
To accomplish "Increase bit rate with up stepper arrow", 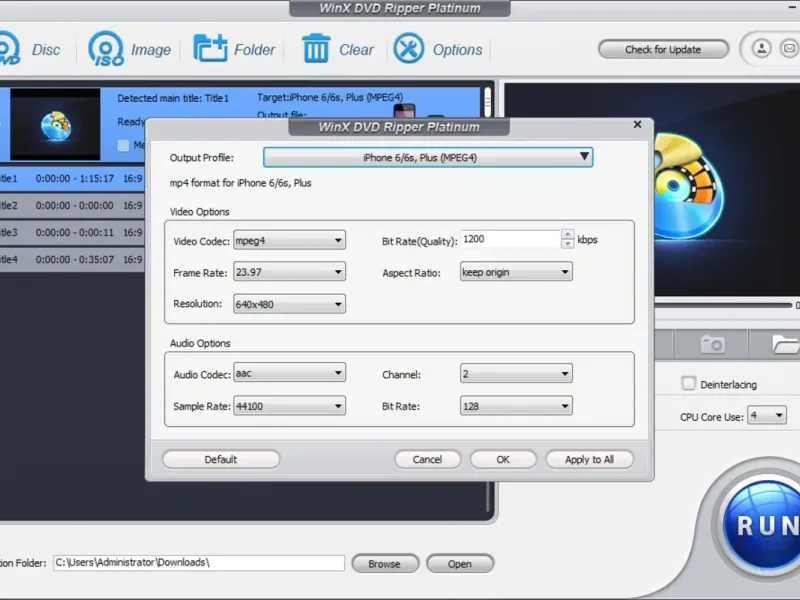I will pyautogui.click(x=568, y=236).
